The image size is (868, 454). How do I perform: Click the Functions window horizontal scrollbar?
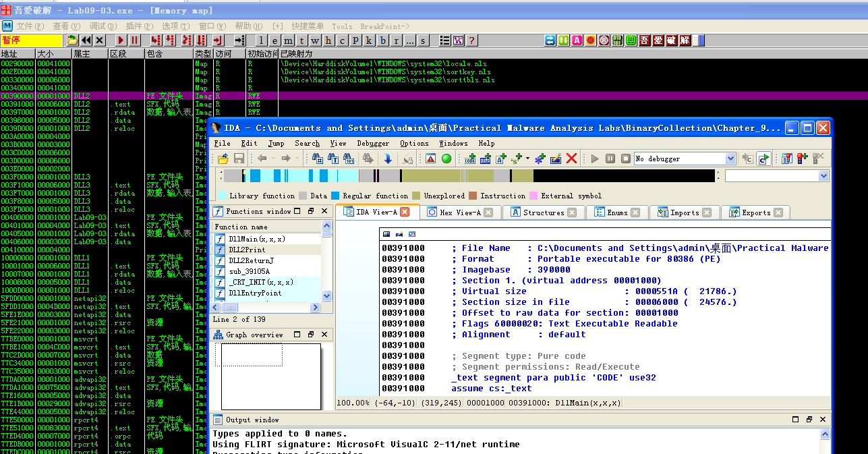(266, 307)
